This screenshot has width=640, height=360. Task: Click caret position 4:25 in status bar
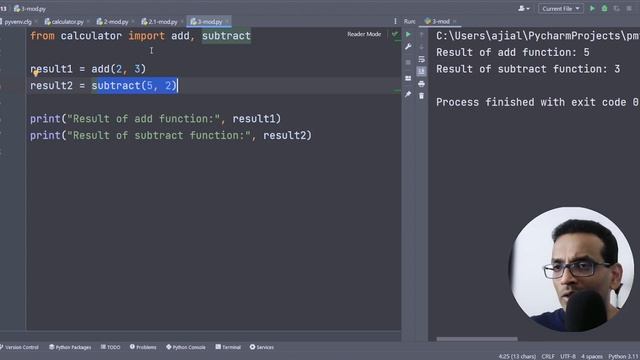(517, 356)
